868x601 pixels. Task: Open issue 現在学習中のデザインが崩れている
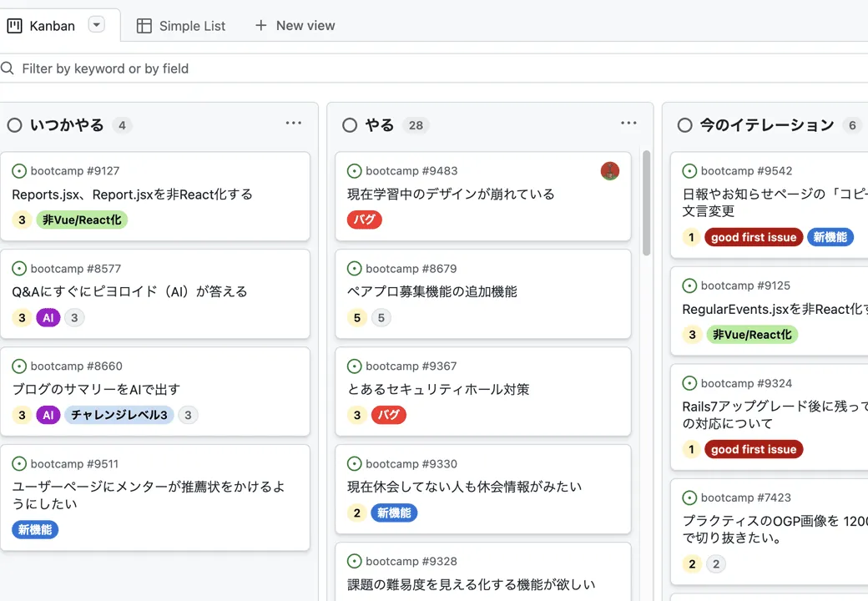click(451, 194)
